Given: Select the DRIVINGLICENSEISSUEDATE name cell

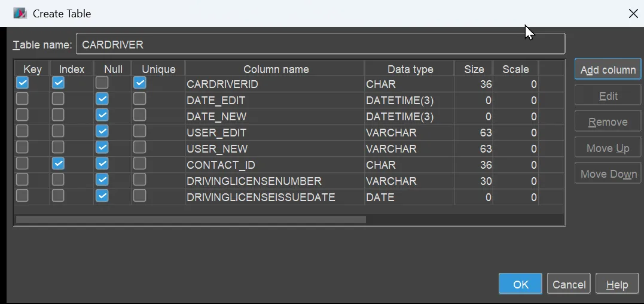Looking at the screenshot, I should point(275,197).
